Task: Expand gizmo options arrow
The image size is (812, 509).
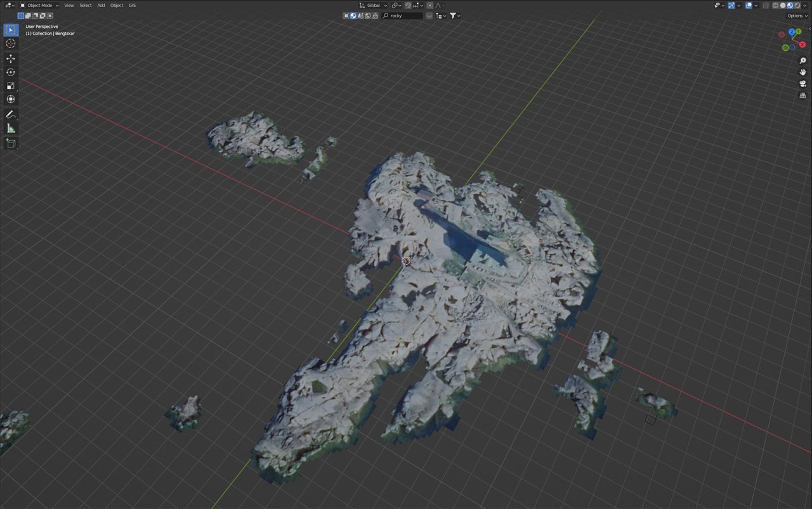Action: 738,6
